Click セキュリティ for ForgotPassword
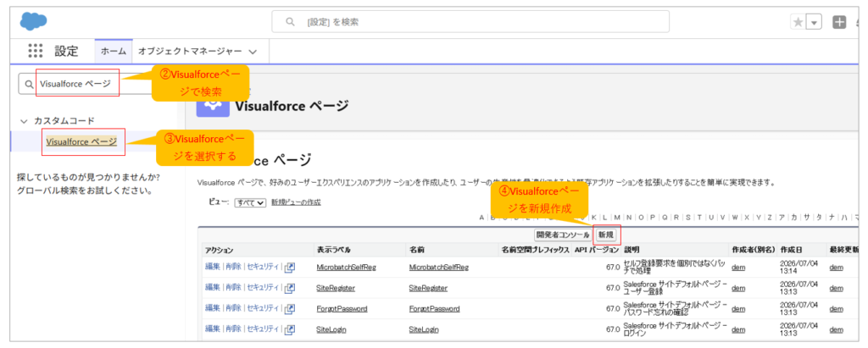 tap(263, 309)
